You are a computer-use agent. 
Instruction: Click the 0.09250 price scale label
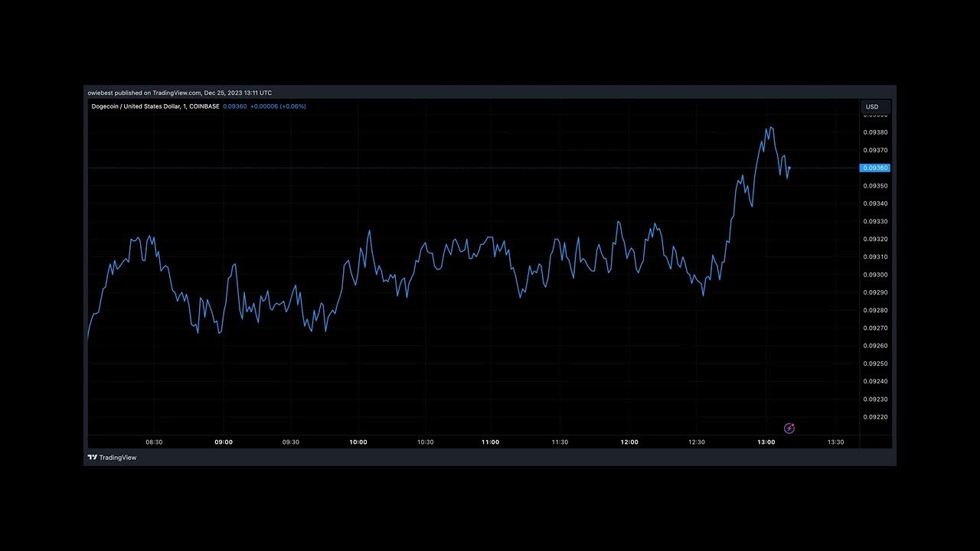875,364
